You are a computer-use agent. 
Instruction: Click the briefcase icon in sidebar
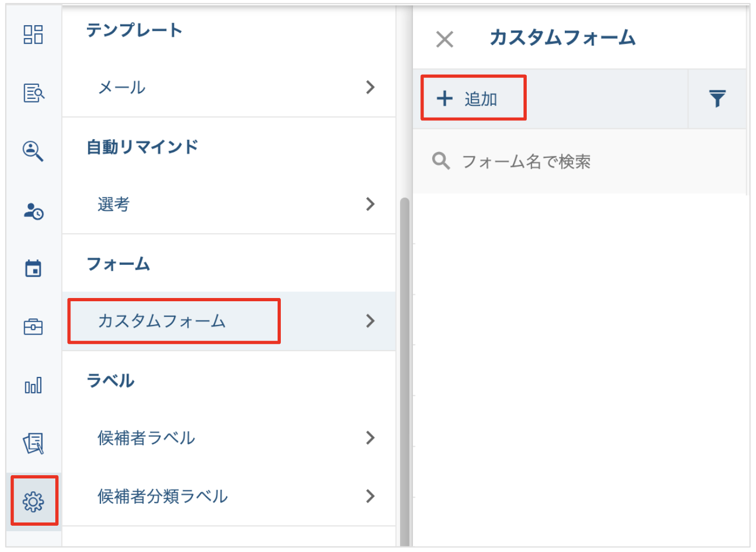pos(33,326)
